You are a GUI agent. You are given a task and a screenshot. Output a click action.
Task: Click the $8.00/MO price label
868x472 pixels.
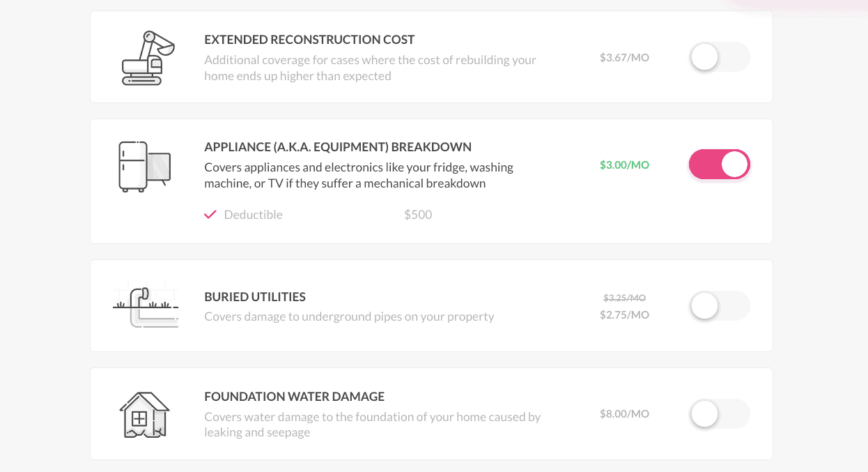624,414
